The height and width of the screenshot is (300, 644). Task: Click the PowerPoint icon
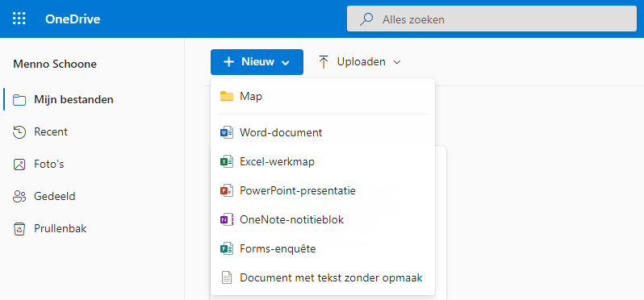(226, 191)
